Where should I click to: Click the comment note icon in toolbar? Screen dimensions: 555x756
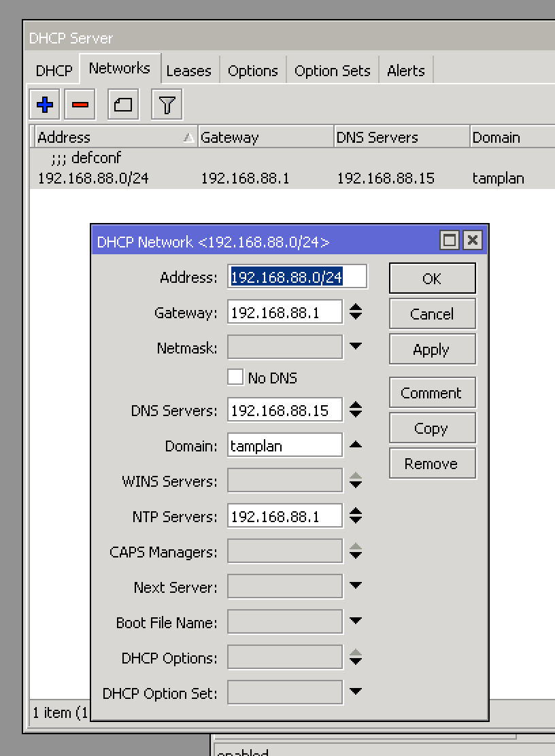pos(123,104)
